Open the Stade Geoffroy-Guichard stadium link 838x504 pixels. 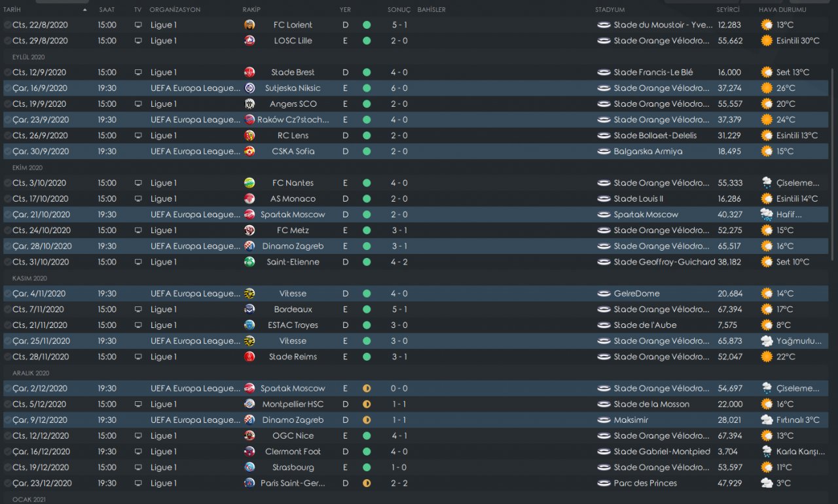click(664, 262)
